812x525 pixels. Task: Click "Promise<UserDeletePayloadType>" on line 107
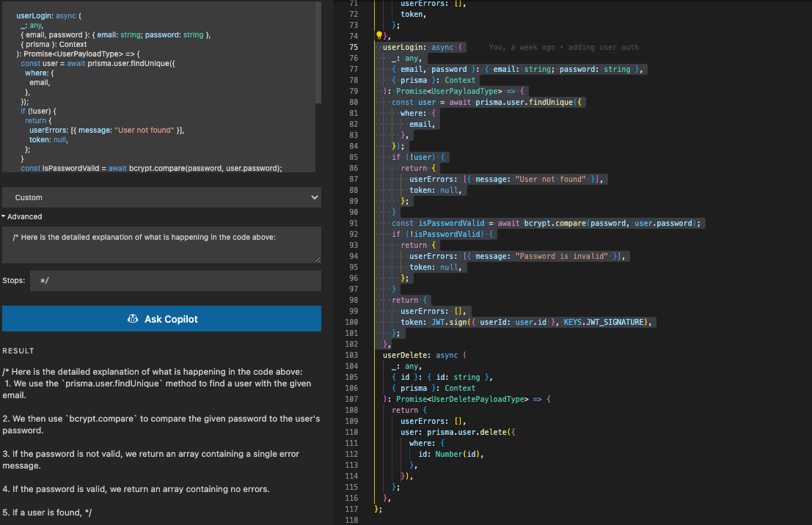click(x=462, y=399)
